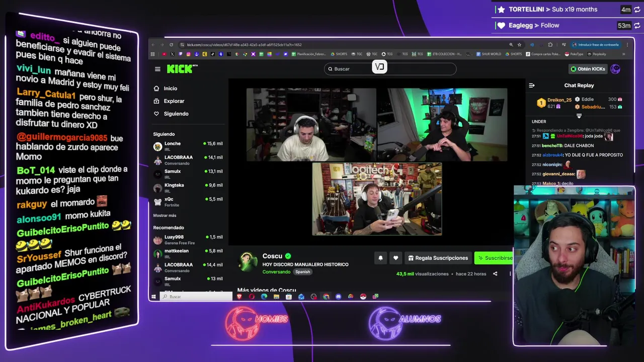Open Planificación_Febrer... bookmark
644x362 pixels.
pos(309,54)
